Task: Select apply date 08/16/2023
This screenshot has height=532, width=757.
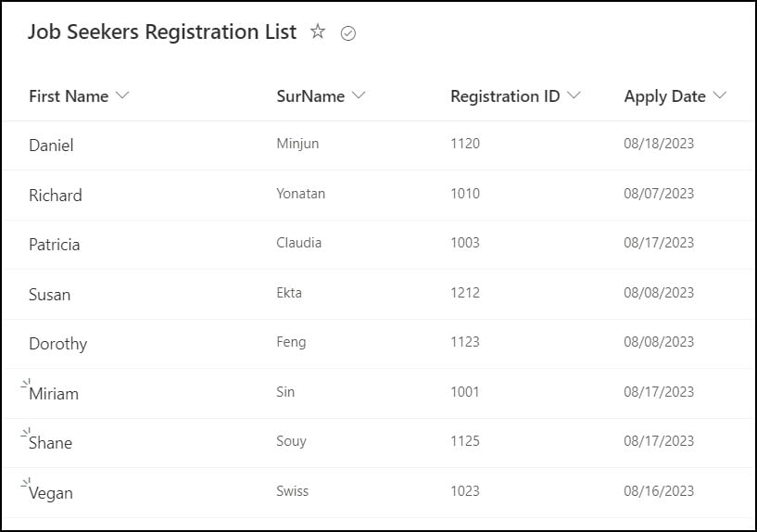Action: 659,491
